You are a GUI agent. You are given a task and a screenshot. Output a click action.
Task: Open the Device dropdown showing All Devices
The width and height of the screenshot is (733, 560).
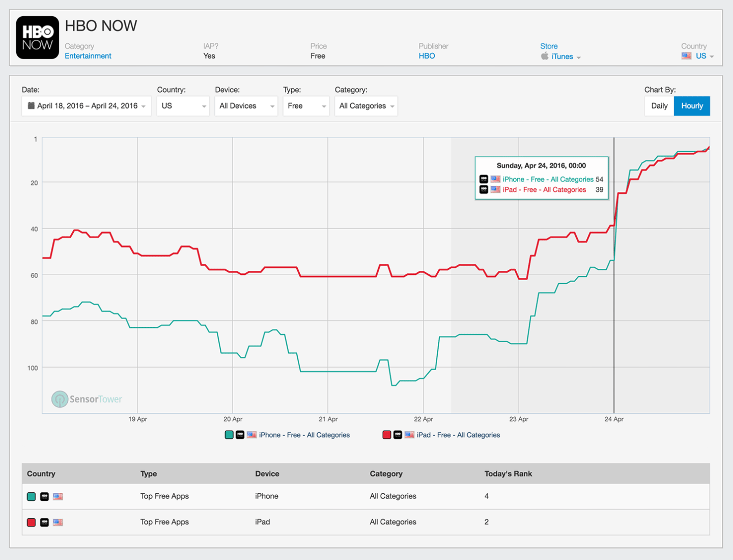click(x=246, y=106)
